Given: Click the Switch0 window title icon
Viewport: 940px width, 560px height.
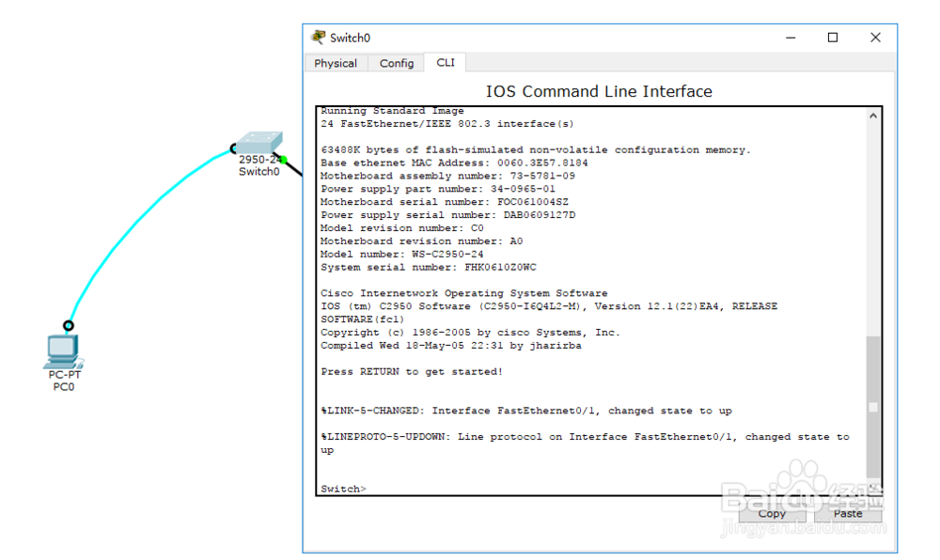Looking at the screenshot, I should click(319, 38).
